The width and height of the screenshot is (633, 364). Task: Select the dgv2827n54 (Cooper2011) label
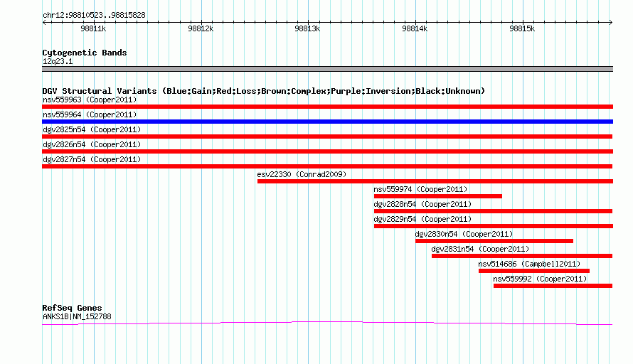(x=92, y=159)
